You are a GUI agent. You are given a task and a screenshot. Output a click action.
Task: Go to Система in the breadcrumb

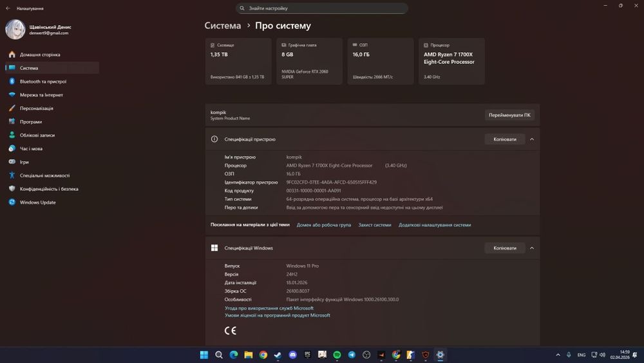(x=223, y=26)
